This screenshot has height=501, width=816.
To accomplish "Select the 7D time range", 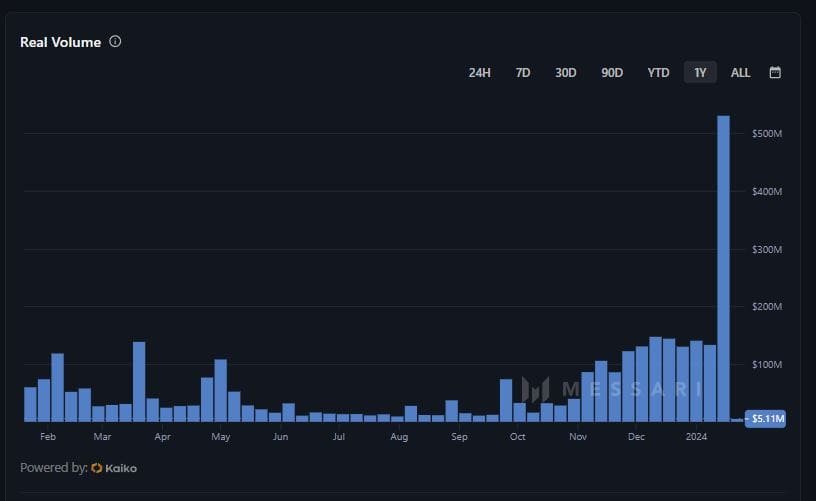I will click(523, 72).
